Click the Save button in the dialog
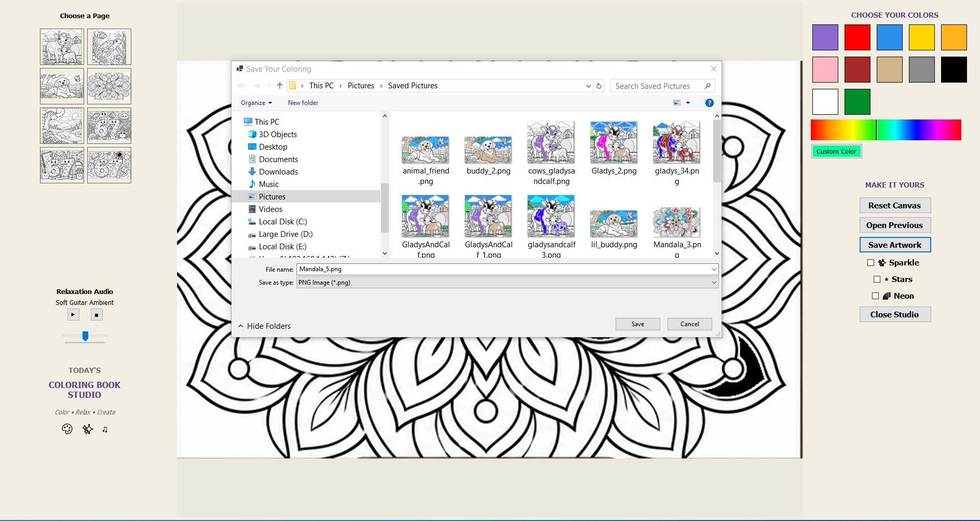 pos(638,324)
